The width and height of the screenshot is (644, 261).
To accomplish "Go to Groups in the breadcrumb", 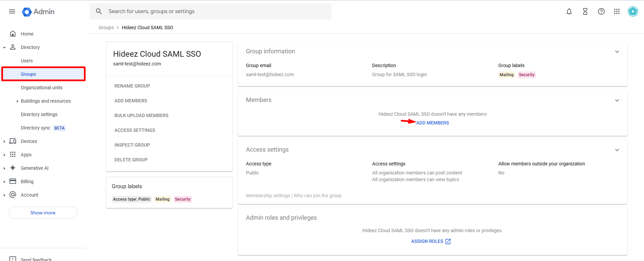I will (x=106, y=28).
